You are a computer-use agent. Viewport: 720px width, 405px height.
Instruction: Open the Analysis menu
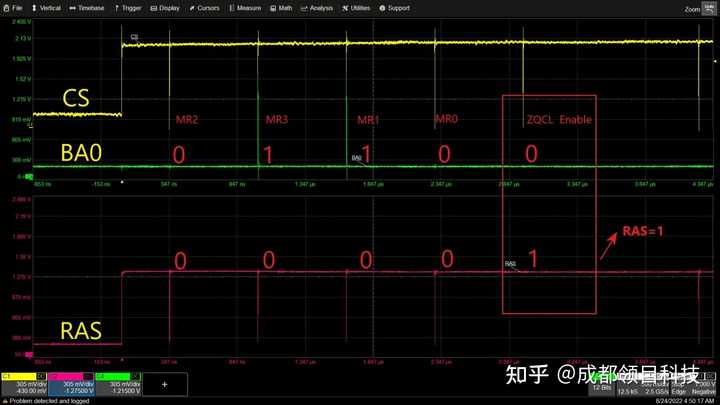click(x=316, y=8)
